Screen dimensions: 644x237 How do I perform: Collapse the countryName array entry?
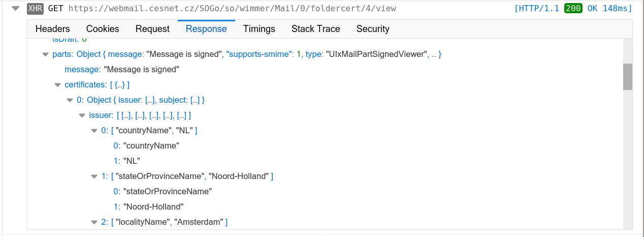tap(94, 131)
